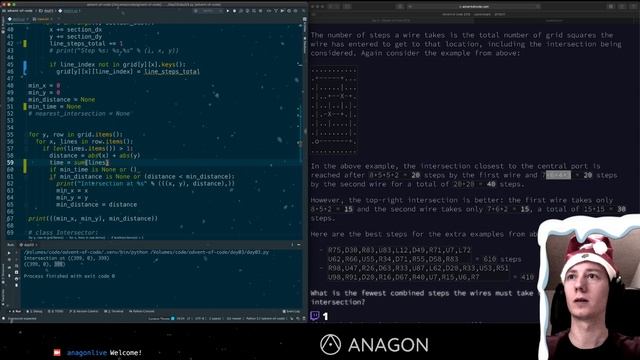Open the 4: Run tool window tab
Image resolution: width=640 pixels, height=360 pixels.
tap(16, 311)
